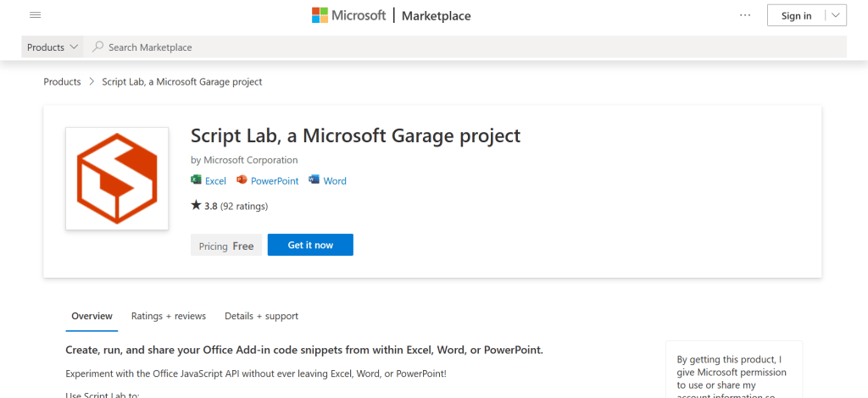868x398 pixels.
Task: Click the Sign in button
Action: [796, 15]
